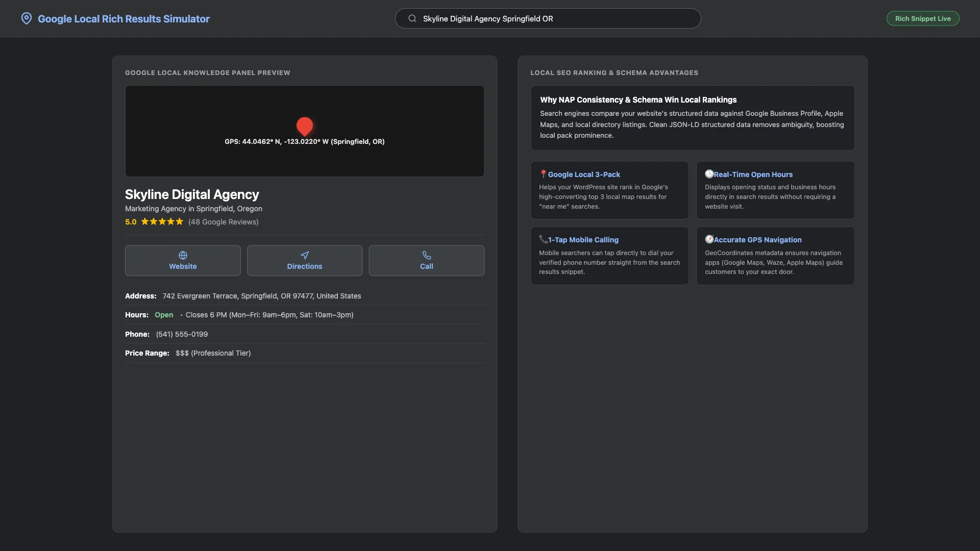The width and height of the screenshot is (980, 551).
Task: Open the Real-Time Open Hours heading
Action: [x=753, y=174]
